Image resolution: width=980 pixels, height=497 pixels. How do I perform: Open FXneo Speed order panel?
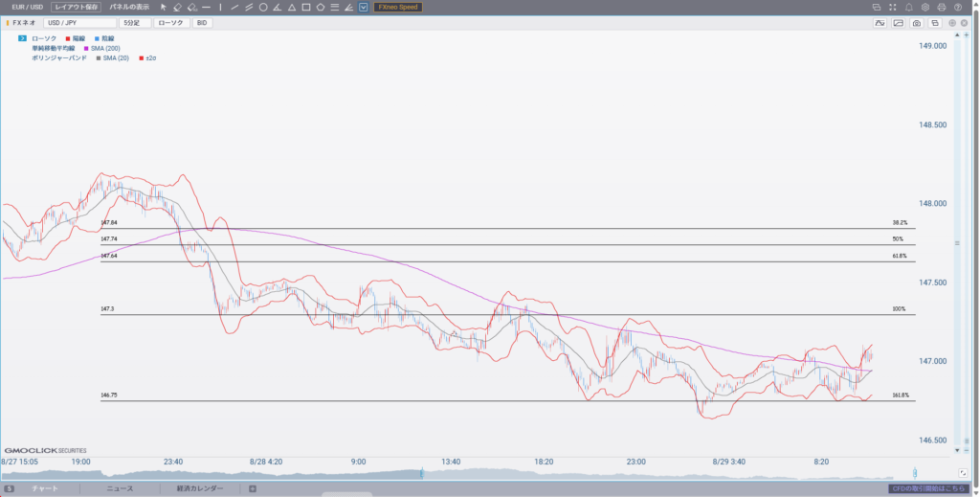click(398, 8)
